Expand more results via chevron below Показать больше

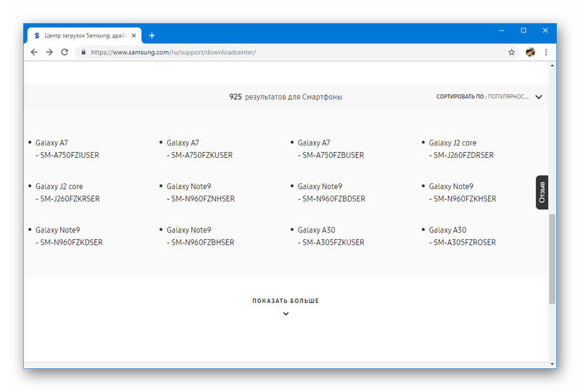[x=286, y=314]
